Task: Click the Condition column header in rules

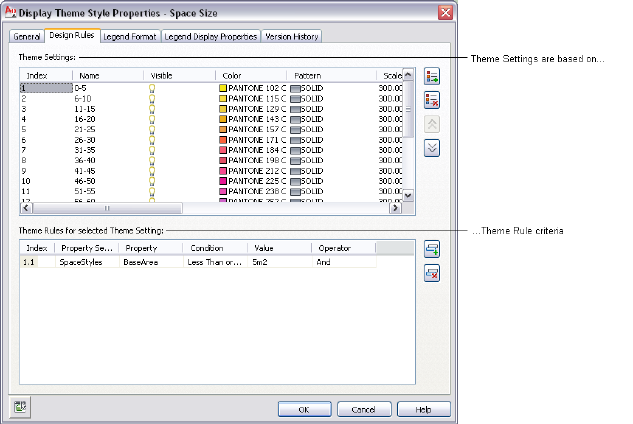Action: point(215,248)
